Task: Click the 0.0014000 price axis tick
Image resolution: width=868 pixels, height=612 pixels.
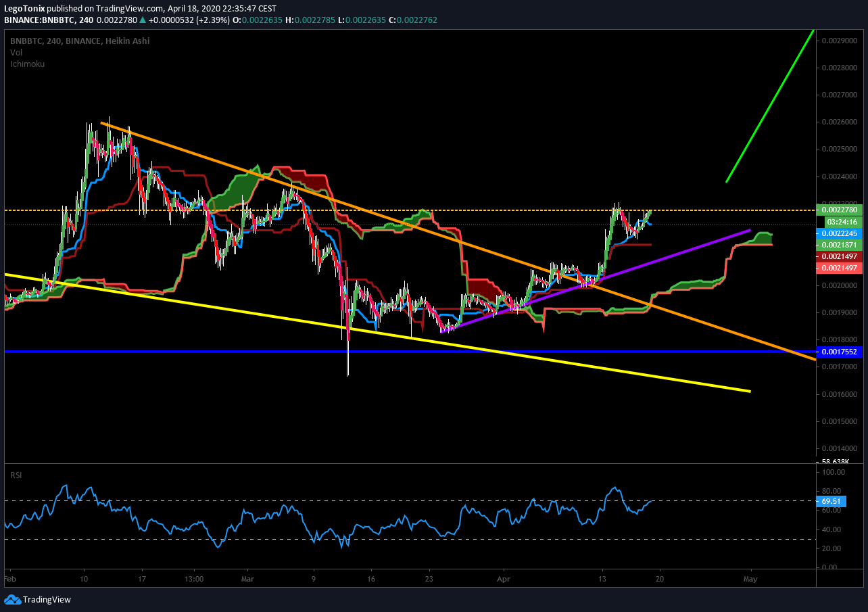Action: click(840, 449)
